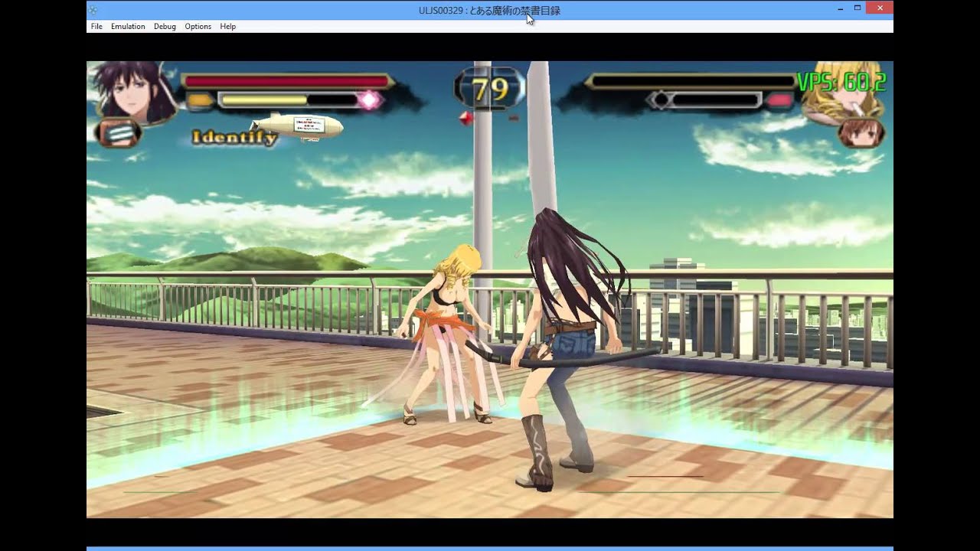
Task: Open the Help menu
Action: 228,26
